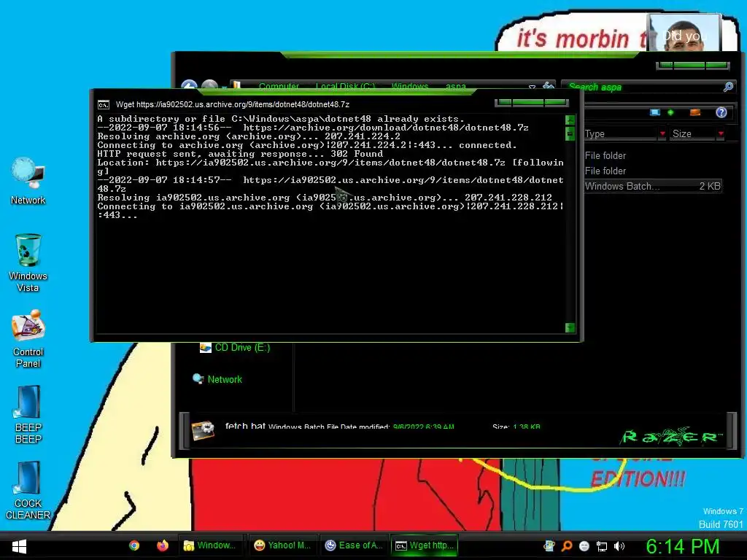Launch Chrome from the taskbar
747x560 pixels.
(134, 545)
